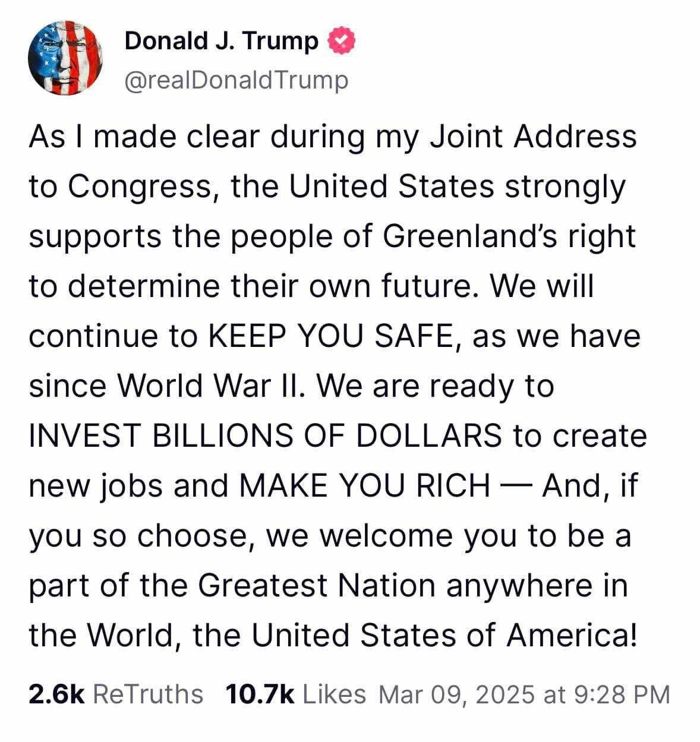
Task: Open the Mar 09, 2025 date
Action: (456, 694)
